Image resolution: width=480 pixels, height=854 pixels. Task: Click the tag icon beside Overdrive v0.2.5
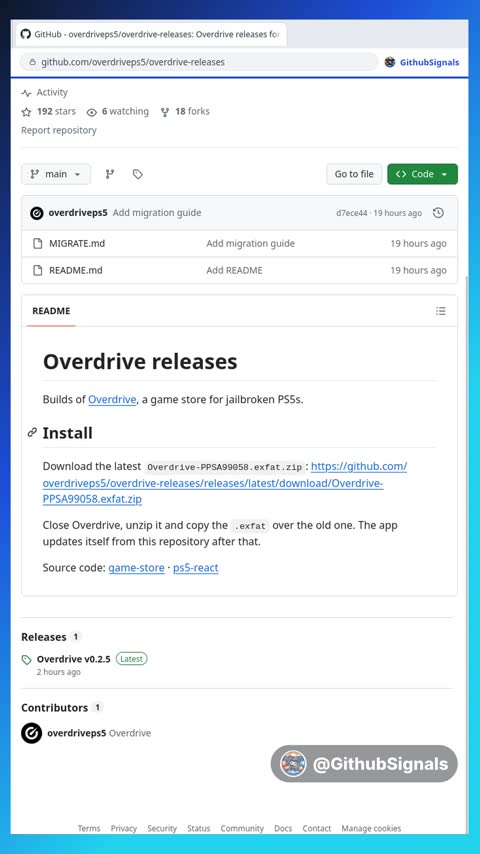pos(26,660)
